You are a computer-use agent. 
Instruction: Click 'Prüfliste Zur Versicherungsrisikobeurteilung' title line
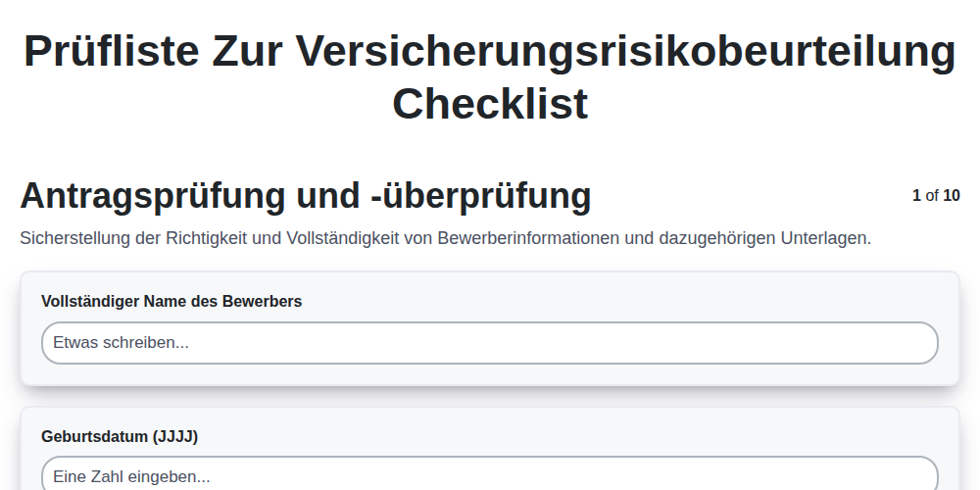click(x=490, y=51)
